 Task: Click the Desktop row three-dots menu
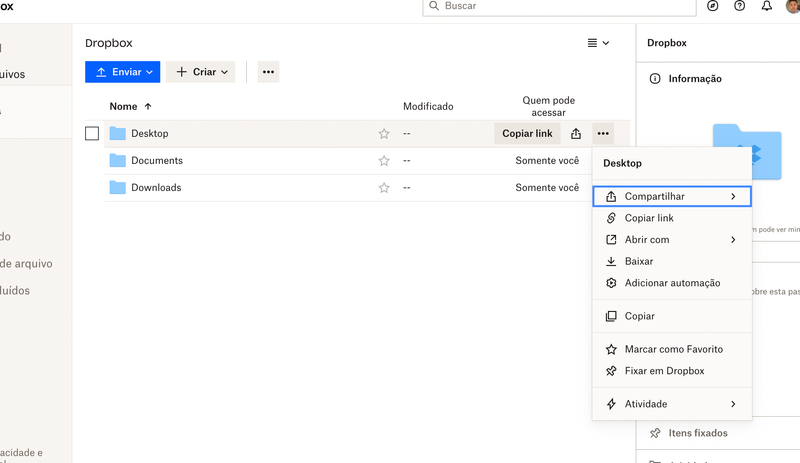click(x=602, y=134)
